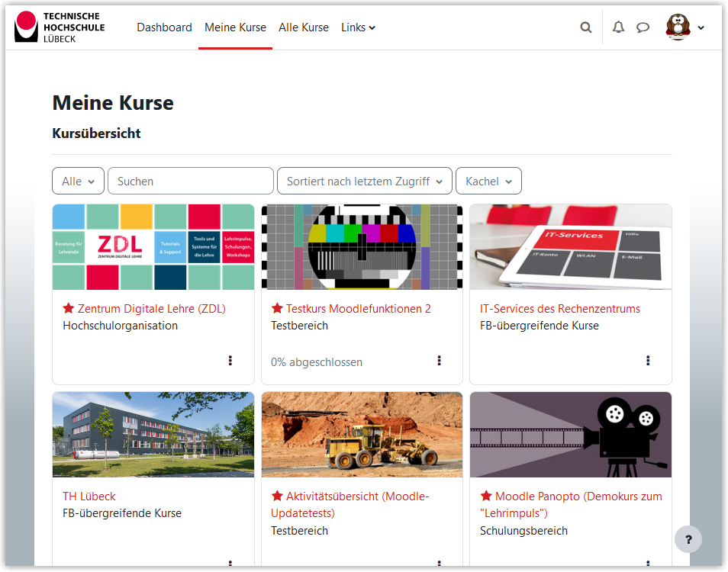Click the ZDL course tile image

153,247
